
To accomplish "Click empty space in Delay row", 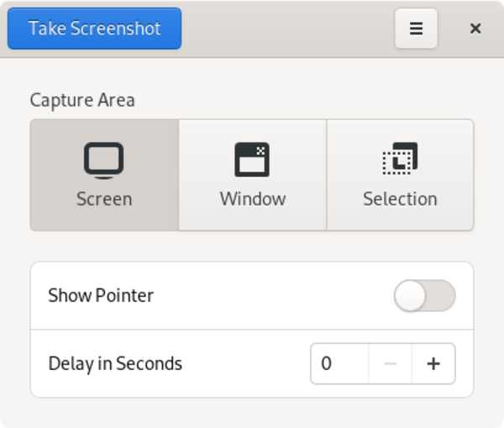I will click(x=244, y=363).
